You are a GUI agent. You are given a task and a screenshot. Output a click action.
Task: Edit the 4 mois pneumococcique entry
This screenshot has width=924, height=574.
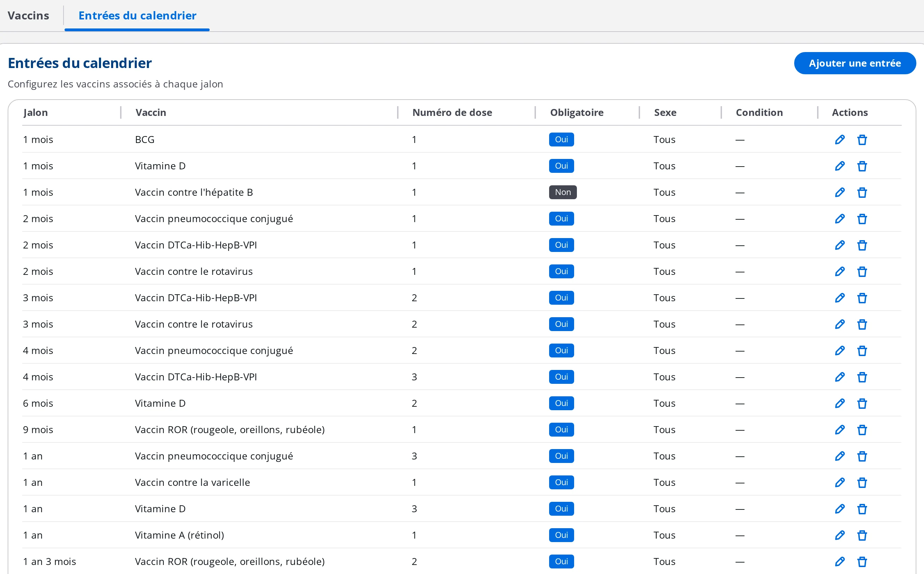pyautogui.click(x=840, y=351)
